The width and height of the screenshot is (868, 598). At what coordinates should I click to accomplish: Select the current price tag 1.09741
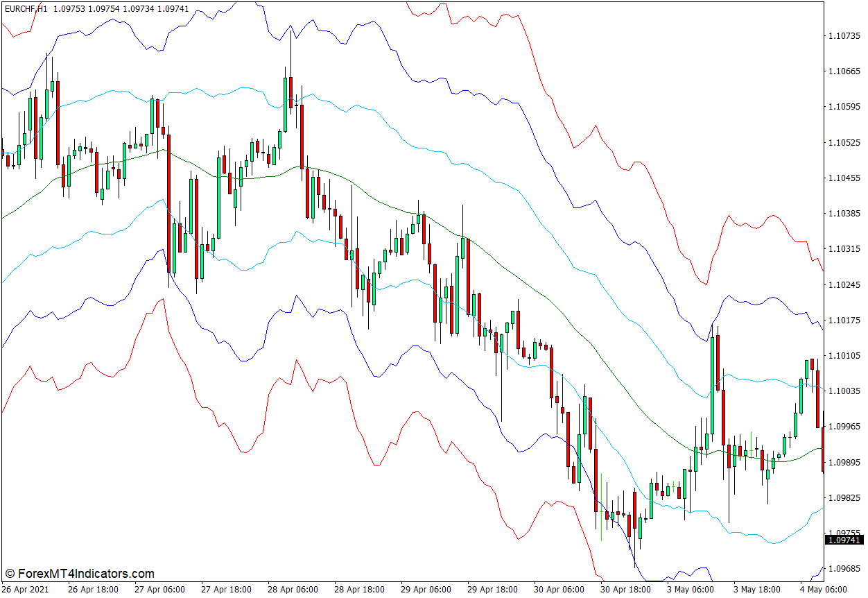click(x=844, y=540)
